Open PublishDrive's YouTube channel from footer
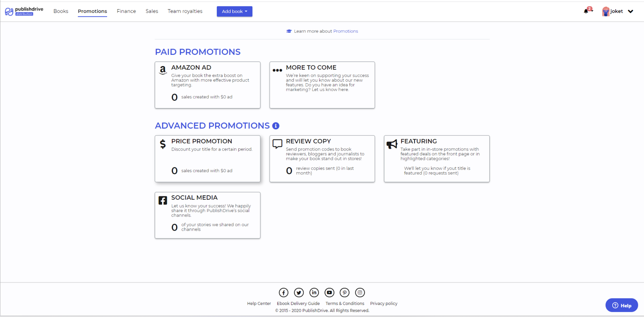Viewport: 644px width, 317px height. (329, 292)
